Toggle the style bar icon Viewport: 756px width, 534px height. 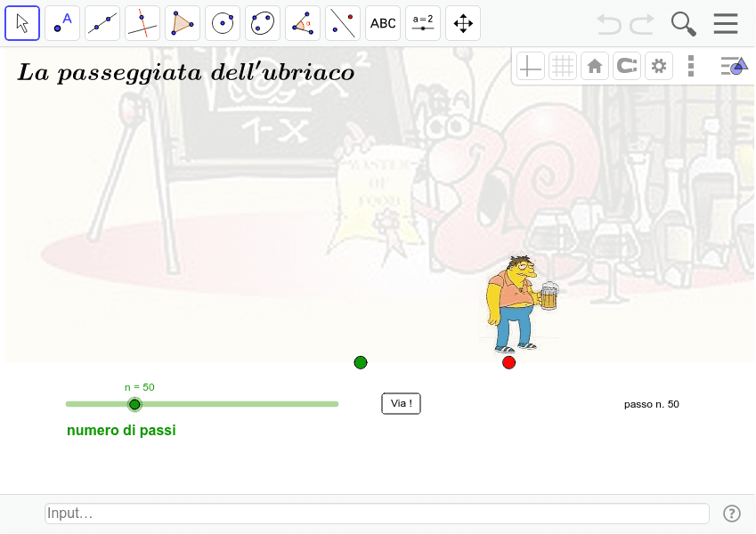(734, 66)
